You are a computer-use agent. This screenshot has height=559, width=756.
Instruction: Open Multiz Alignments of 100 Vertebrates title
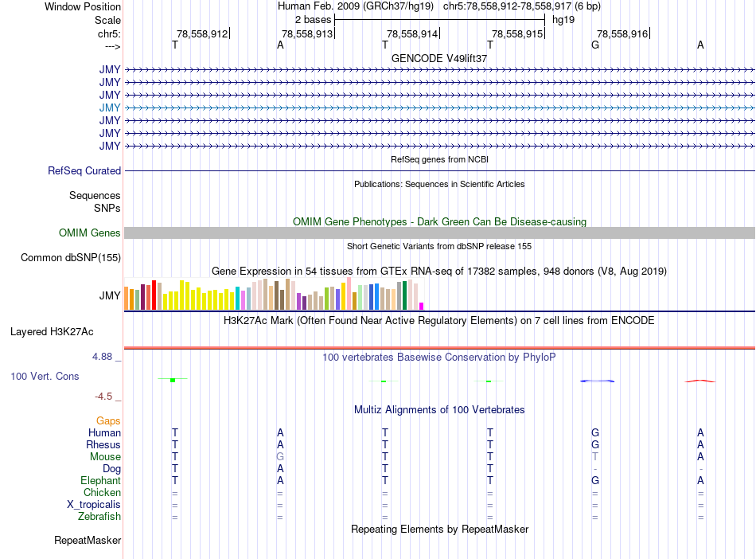(439, 410)
